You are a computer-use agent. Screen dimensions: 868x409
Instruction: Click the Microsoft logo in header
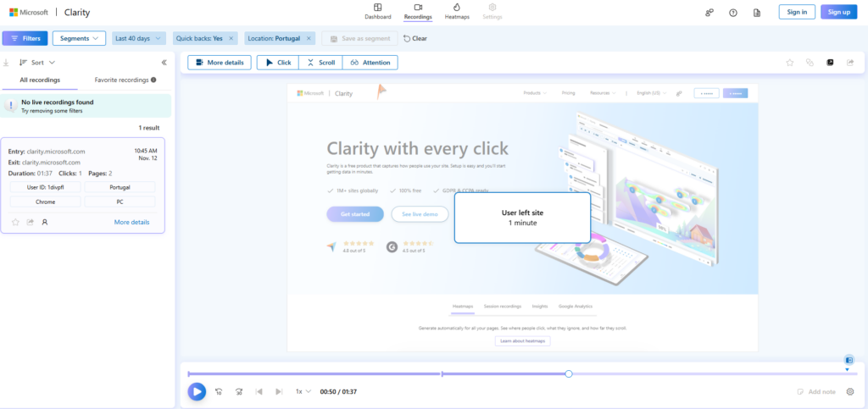(29, 12)
